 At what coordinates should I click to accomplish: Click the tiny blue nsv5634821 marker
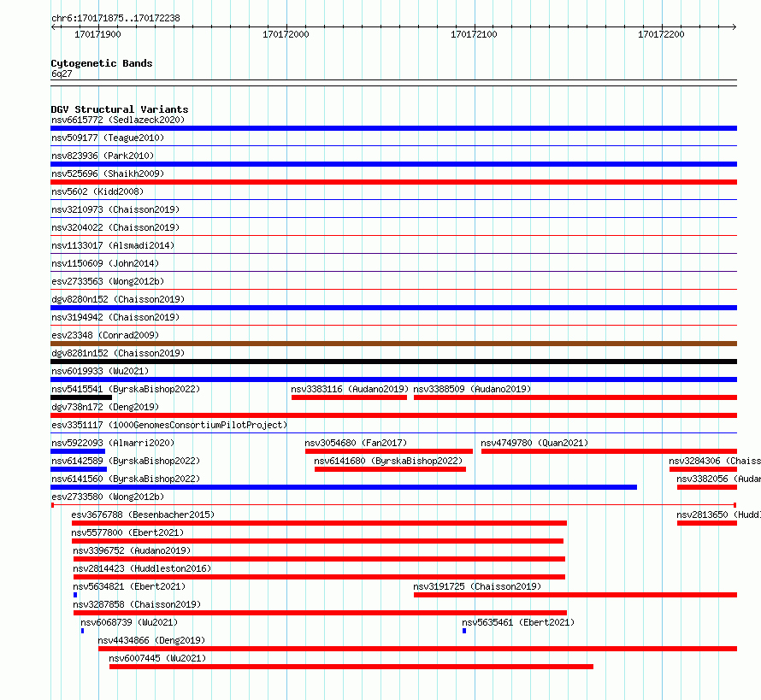tap(75, 595)
